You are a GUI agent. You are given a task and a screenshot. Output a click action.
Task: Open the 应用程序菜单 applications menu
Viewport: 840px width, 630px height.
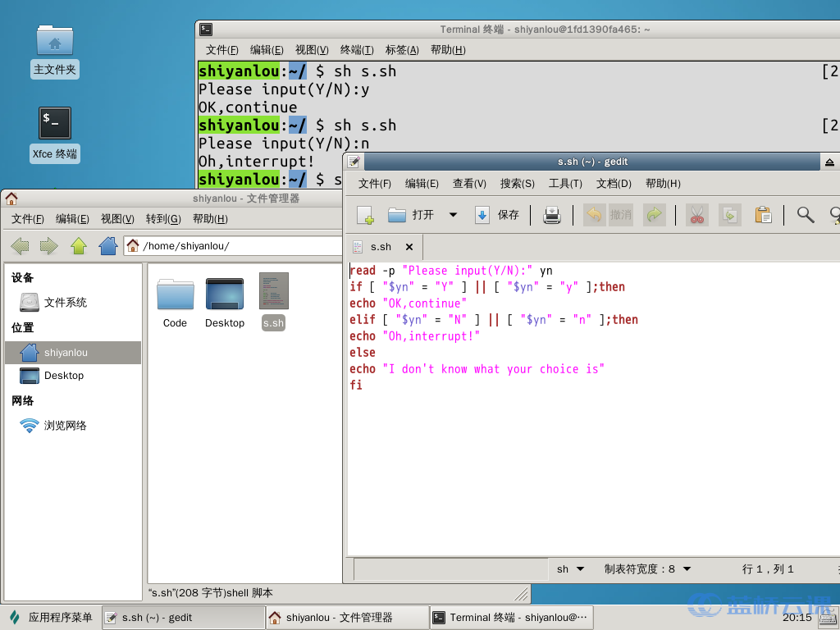pos(51,618)
